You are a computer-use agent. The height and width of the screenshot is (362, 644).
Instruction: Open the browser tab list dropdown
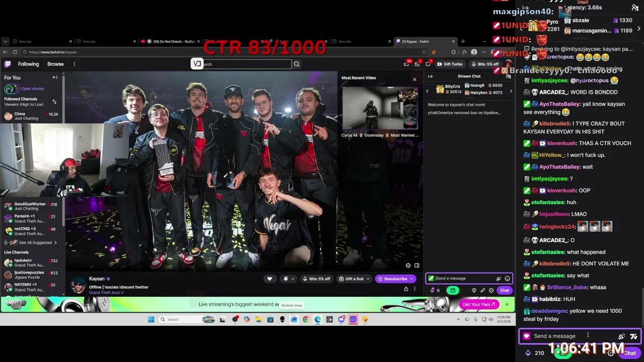coord(5,41)
